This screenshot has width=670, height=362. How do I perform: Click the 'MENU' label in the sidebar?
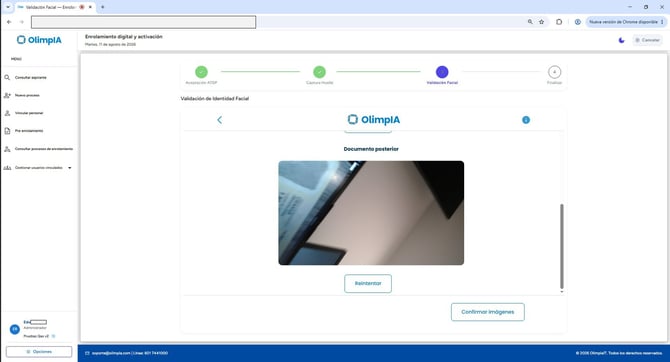(x=16, y=59)
